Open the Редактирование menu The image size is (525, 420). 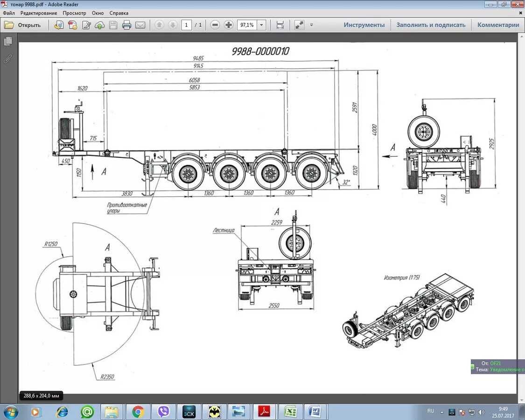click(x=39, y=13)
